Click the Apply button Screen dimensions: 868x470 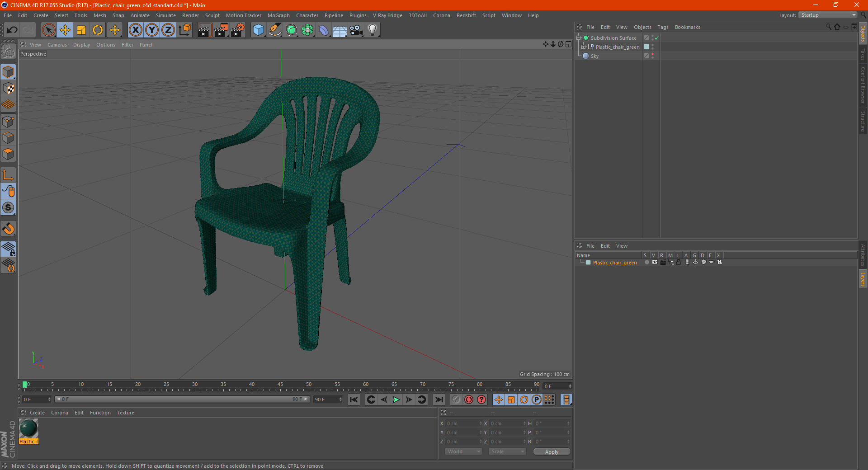coord(552,452)
